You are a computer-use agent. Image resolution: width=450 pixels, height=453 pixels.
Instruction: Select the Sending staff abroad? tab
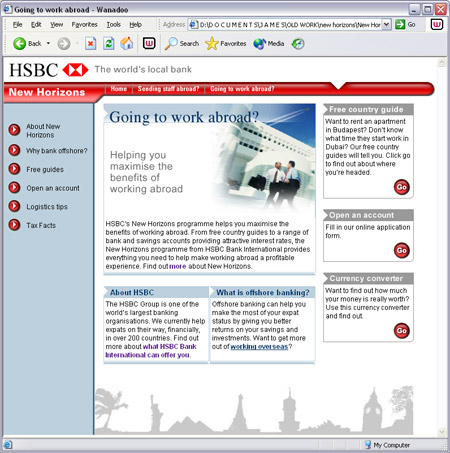point(168,89)
